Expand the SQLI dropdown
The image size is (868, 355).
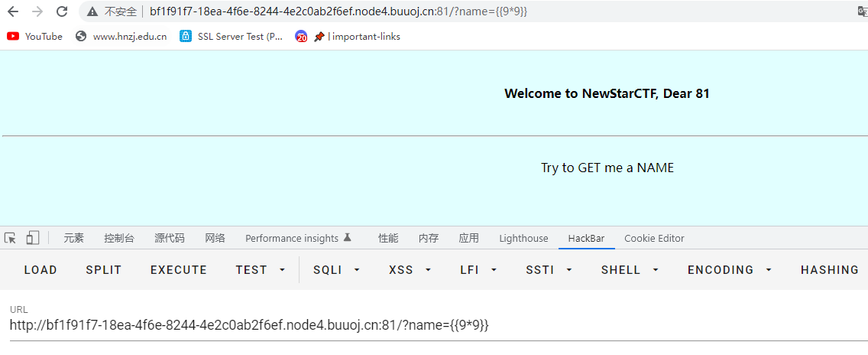(x=336, y=270)
